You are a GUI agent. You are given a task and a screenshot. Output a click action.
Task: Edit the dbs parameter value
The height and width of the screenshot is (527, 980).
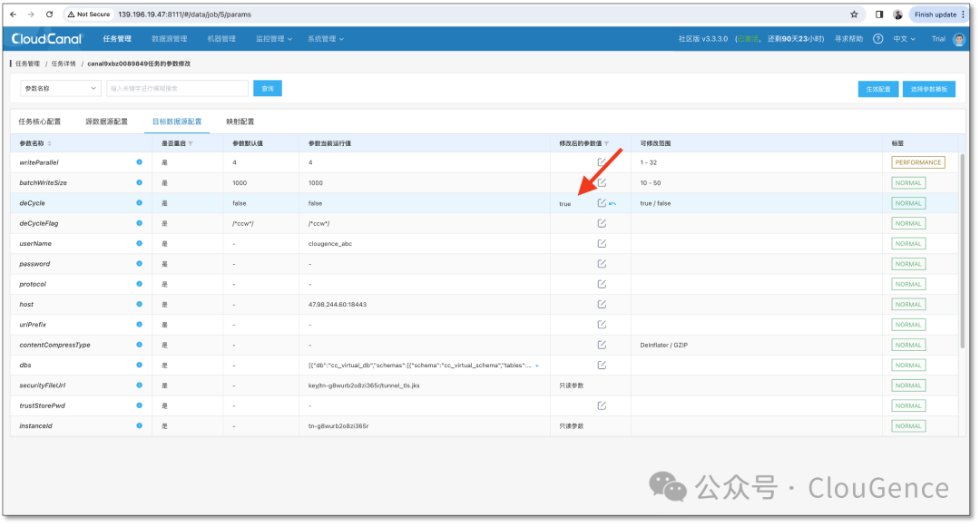click(x=602, y=366)
